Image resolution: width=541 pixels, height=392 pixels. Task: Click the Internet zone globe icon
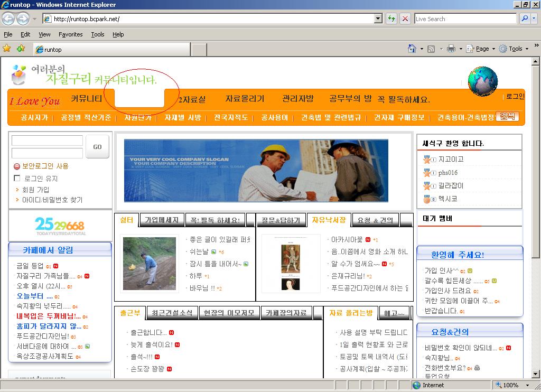click(417, 385)
